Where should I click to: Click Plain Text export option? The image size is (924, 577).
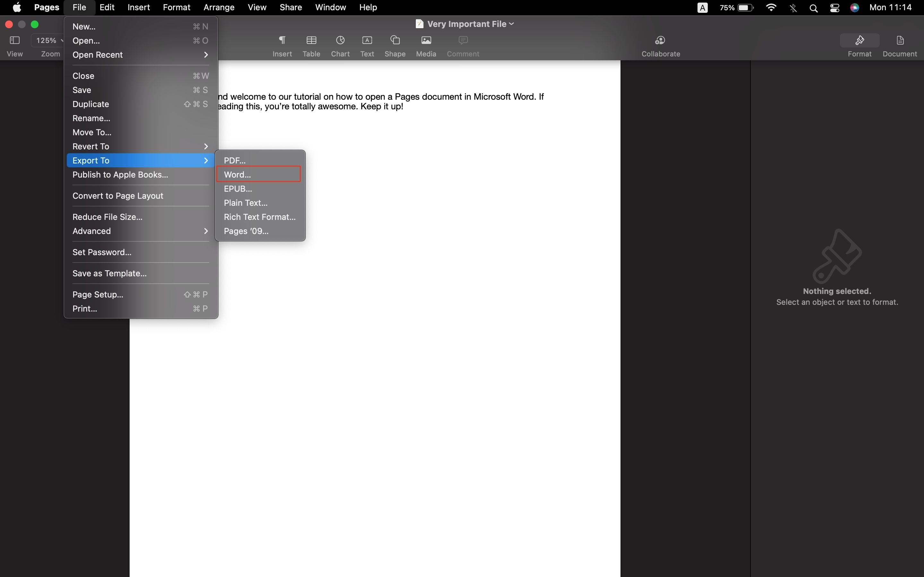coord(245,203)
